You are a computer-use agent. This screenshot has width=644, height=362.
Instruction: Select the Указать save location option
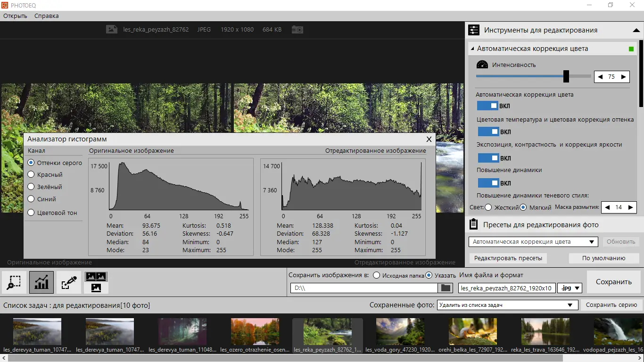pos(429,275)
